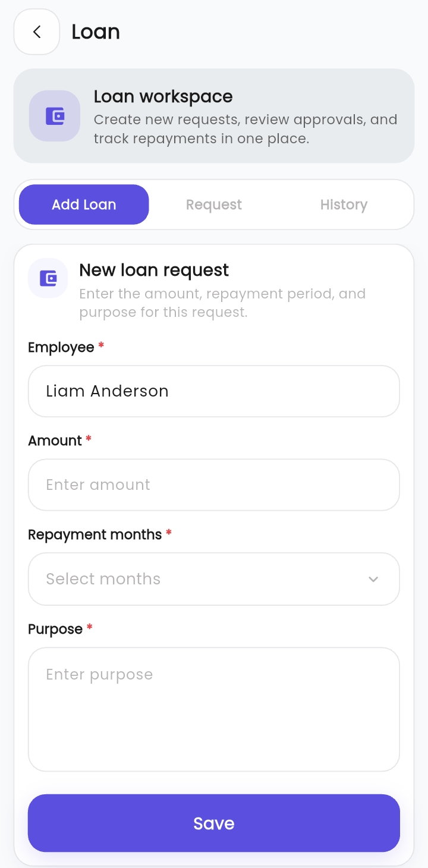This screenshot has width=428, height=868.
Task: Focus the Employee field showing Liam Anderson
Action: pyautogui.click(x=214, y=391)
